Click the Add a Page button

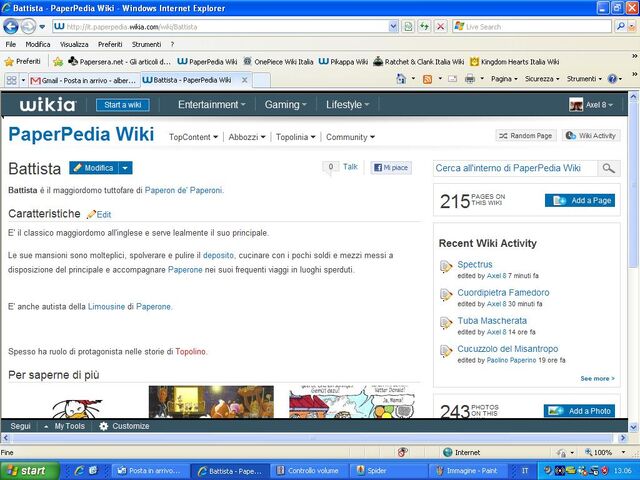[x=580, y=200]
